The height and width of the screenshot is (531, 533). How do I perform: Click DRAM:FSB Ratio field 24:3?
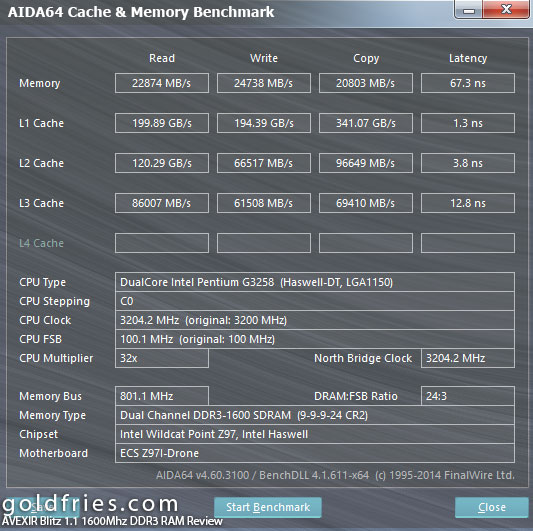coord(468,396)
